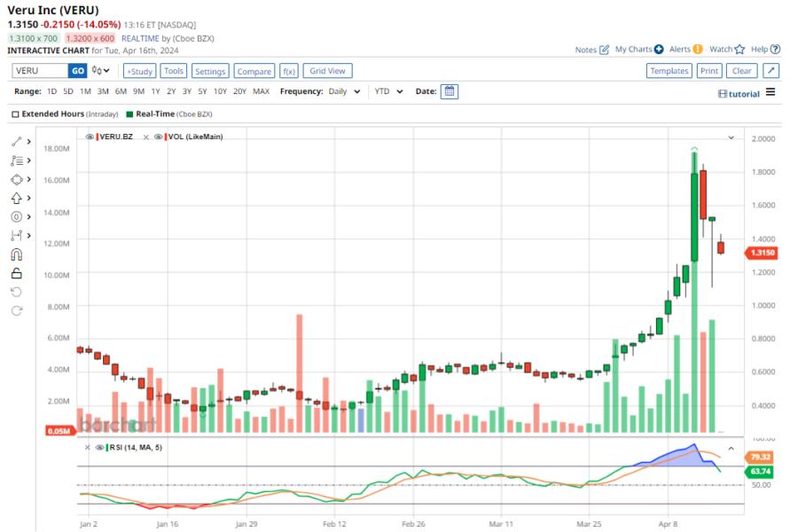Collapse the main price pane chevron
This screenshot has height=532, width=790.
[x=731, y=137]
